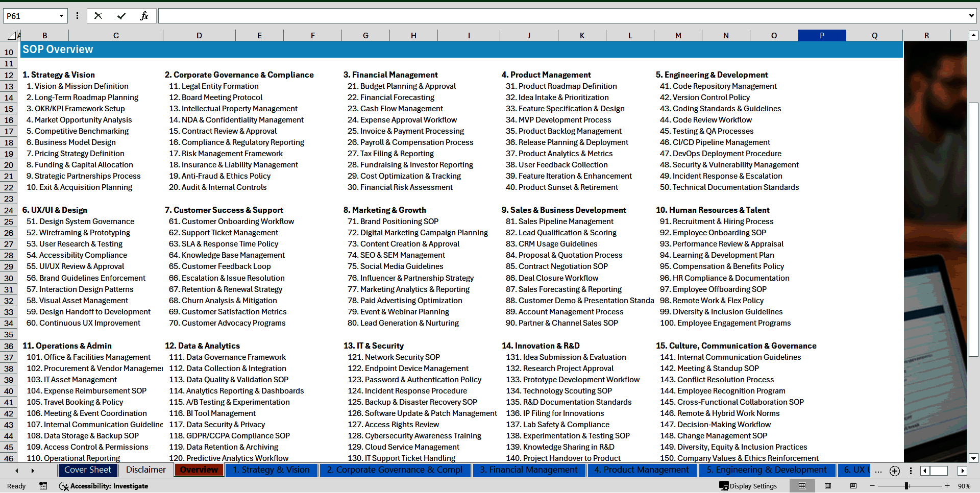980x493 pixels.
Task: Enable Page Break Preview view
Action: point(853,486)
